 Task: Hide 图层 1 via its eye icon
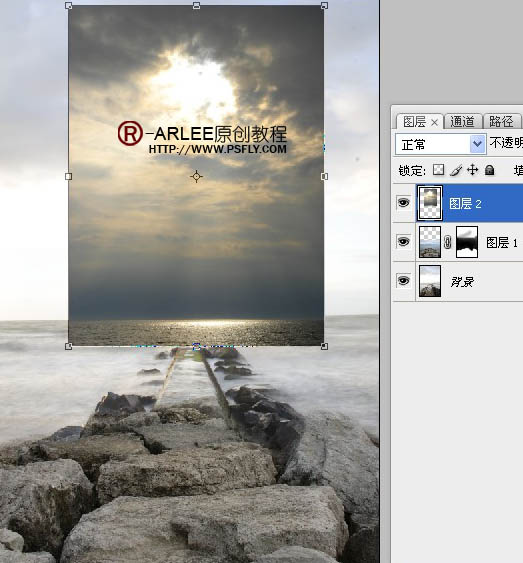(x=403, y=242)
